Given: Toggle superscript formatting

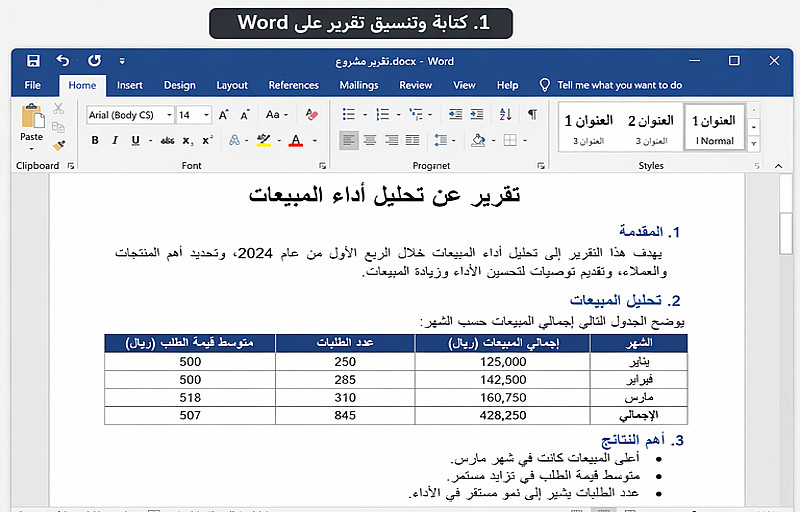Looking at the screenshot, I should click(208, 140).
